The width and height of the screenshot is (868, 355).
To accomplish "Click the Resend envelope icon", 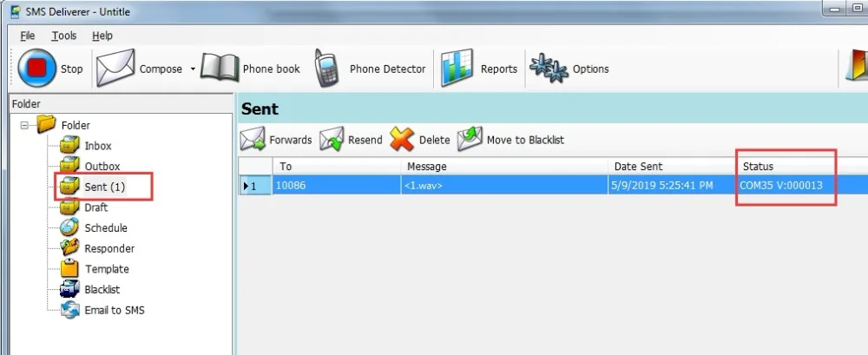I will coord(332,139).
